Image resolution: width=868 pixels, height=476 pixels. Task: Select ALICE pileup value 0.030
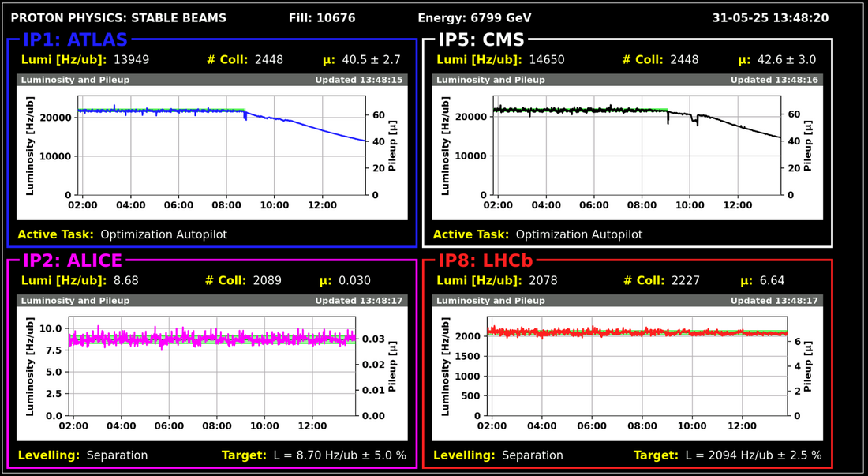click(355, 280)
